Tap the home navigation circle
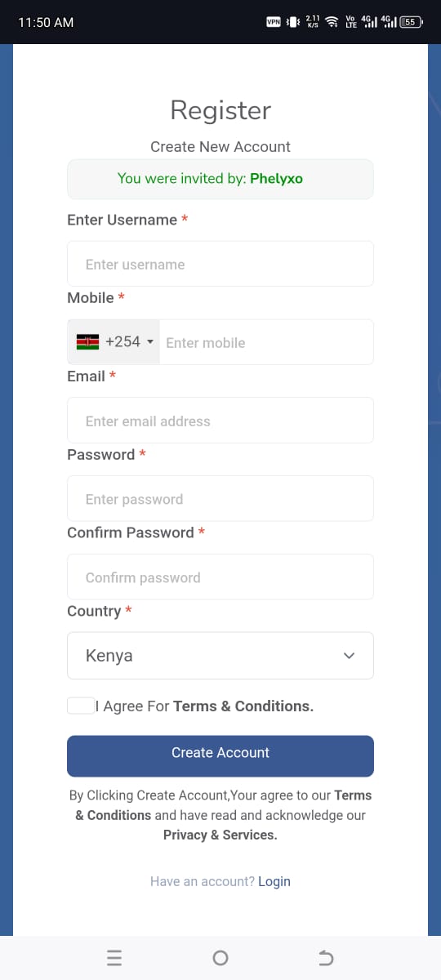This screenshot has width=441, height=980. [220, 958]
